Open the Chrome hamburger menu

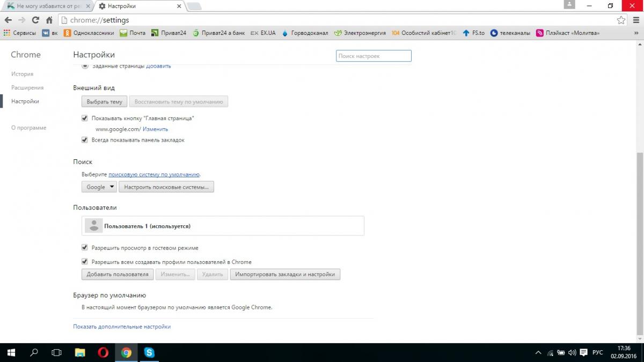click(636, 20)
